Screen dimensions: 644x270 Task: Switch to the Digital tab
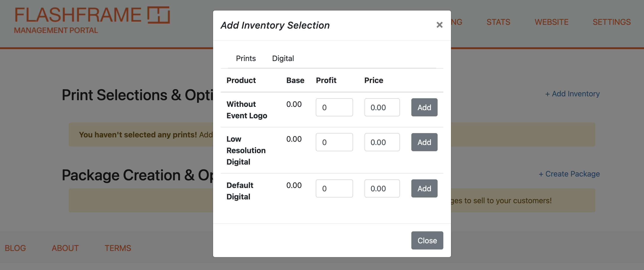point(283,58)
